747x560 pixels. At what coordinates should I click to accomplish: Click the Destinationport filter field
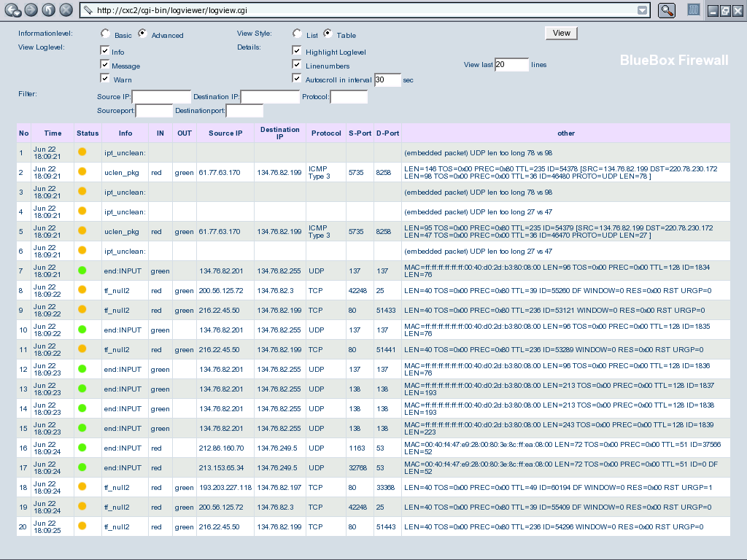coord(244,112)
